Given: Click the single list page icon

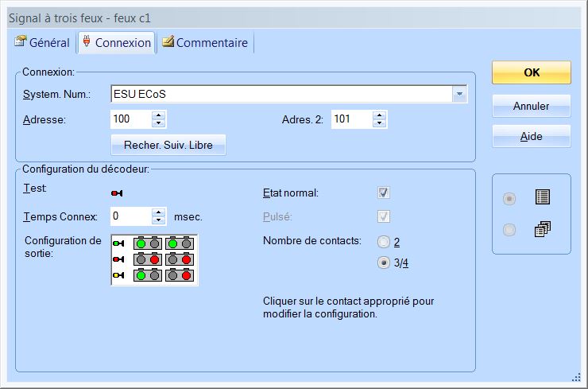Looking at the screenshot, I should pos(542,196).
